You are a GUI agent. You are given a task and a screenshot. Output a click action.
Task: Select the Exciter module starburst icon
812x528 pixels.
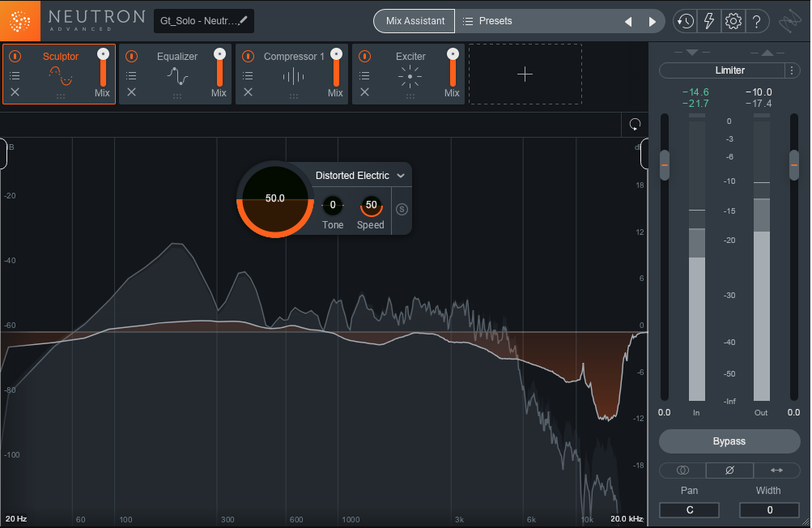coord(410,77)
